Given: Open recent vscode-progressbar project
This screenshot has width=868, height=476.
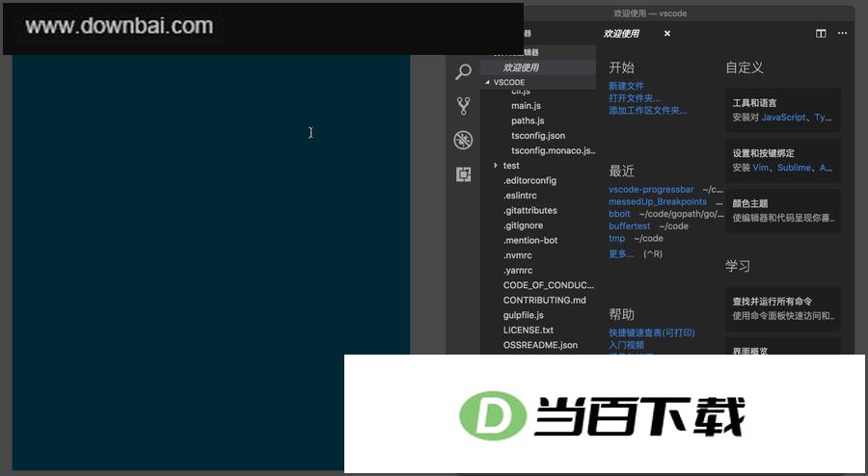Looking at the screenshot, I should 651,189.
